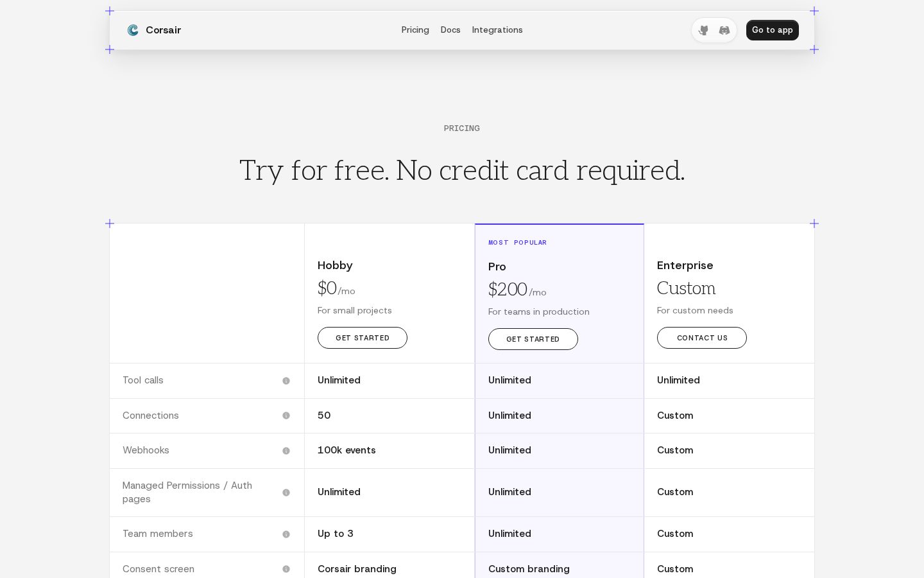This screenshot has height=578, width=924.
Task: Click the Go to app button
Action: [773, 30]
